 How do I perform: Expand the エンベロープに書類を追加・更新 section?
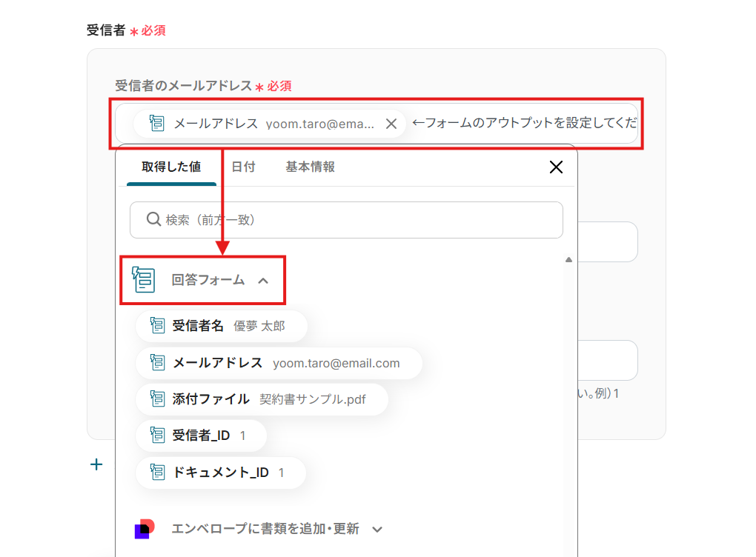click(x=377, y=530)
